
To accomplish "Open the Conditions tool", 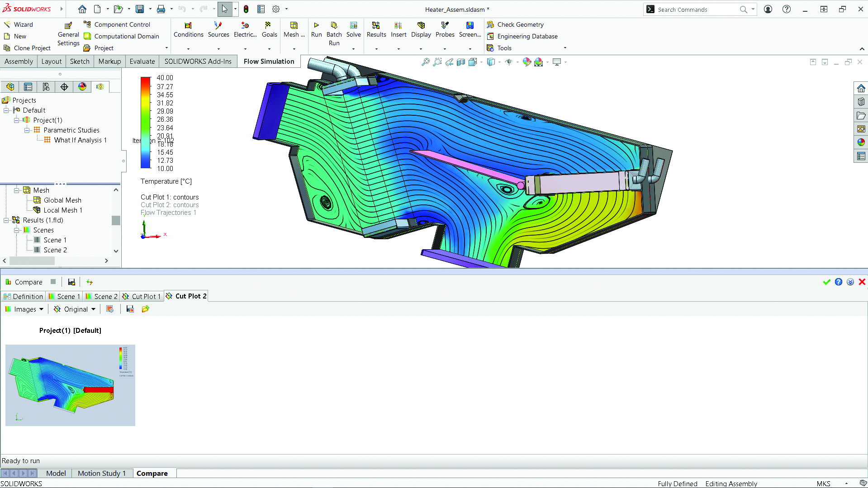I will 188,30.
